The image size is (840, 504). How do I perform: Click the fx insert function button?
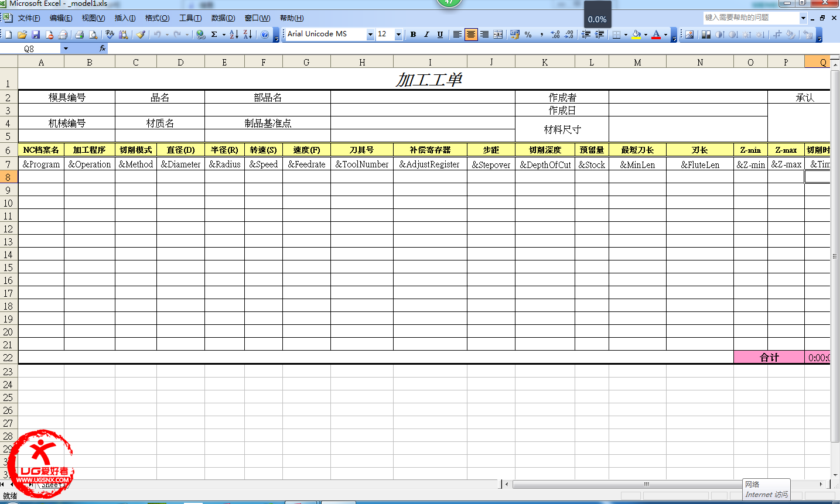click(x=103, y=49)
